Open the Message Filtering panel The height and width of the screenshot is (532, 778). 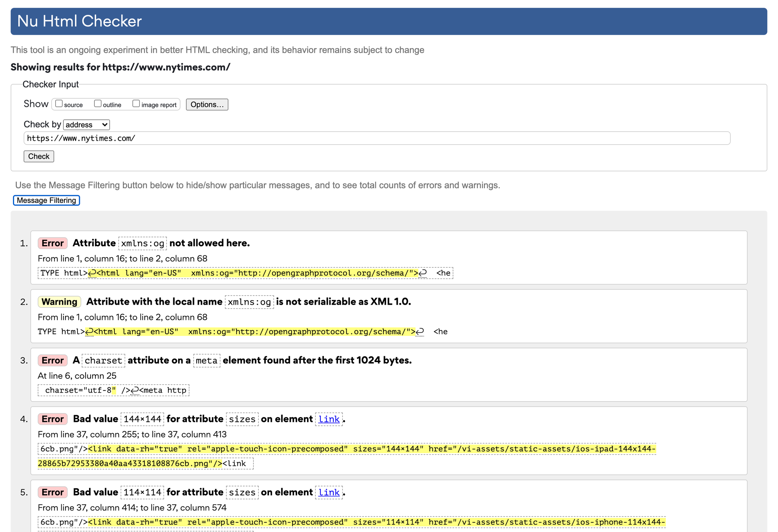tap(46, 200)
